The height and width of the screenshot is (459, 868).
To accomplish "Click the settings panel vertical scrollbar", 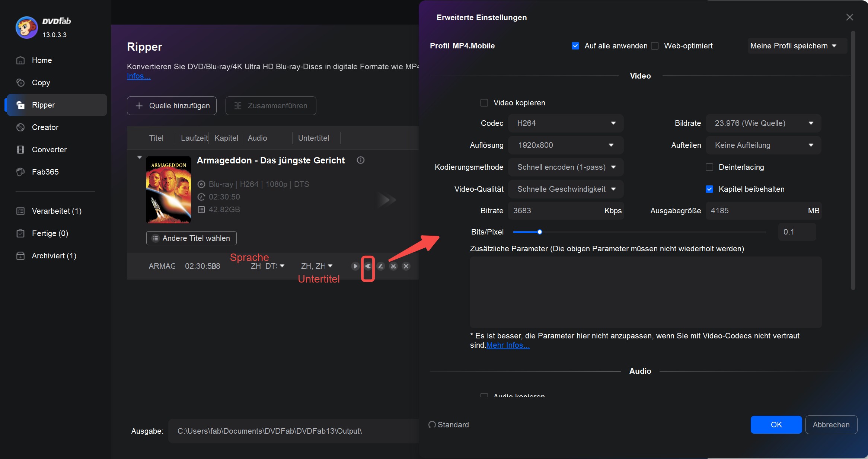I will point(853,160).
